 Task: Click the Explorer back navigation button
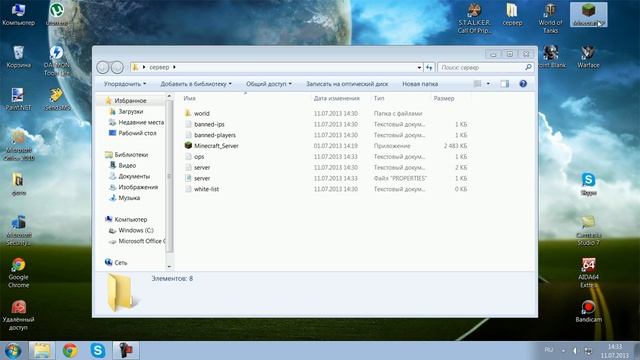[x=103, y=67]
